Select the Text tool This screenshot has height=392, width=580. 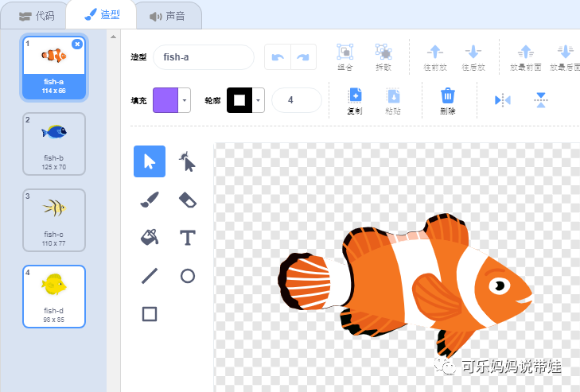pyautogui.click(x=188, y=238)
